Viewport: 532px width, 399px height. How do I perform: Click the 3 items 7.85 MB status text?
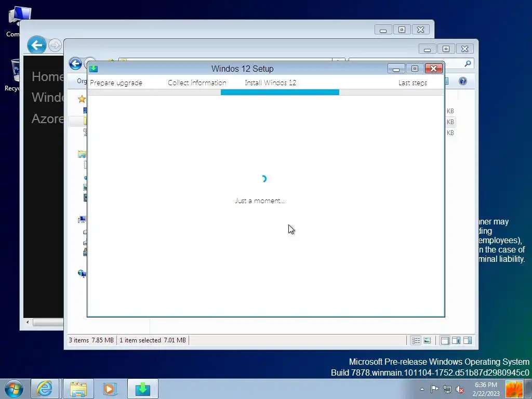click(91, 340)
